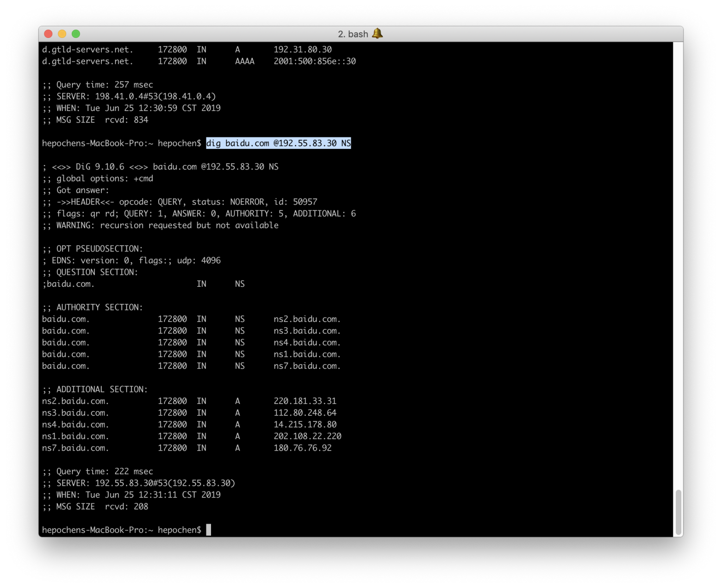Click 'QUESTION SECTION:' heading

click(x=90, y=272)
